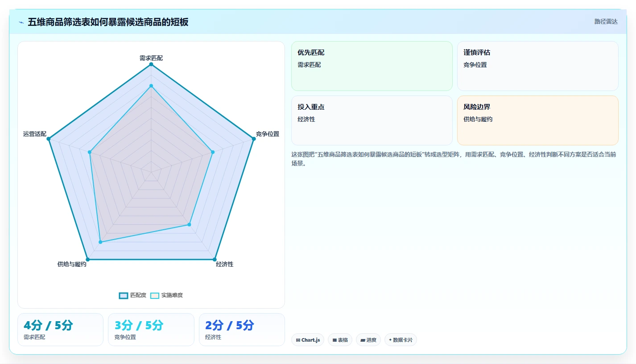Click 需求匹配 text in 优先匹配 card

coord(309,65)
